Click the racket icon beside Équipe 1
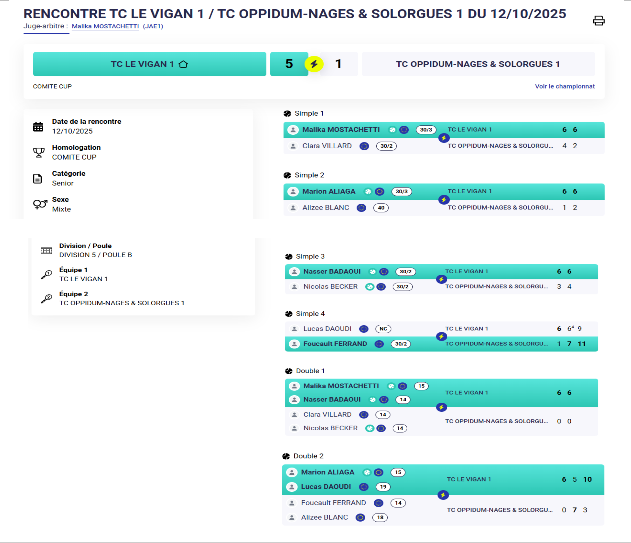The width and height of the screenshot is (631, 543). [x=46, y=274]
